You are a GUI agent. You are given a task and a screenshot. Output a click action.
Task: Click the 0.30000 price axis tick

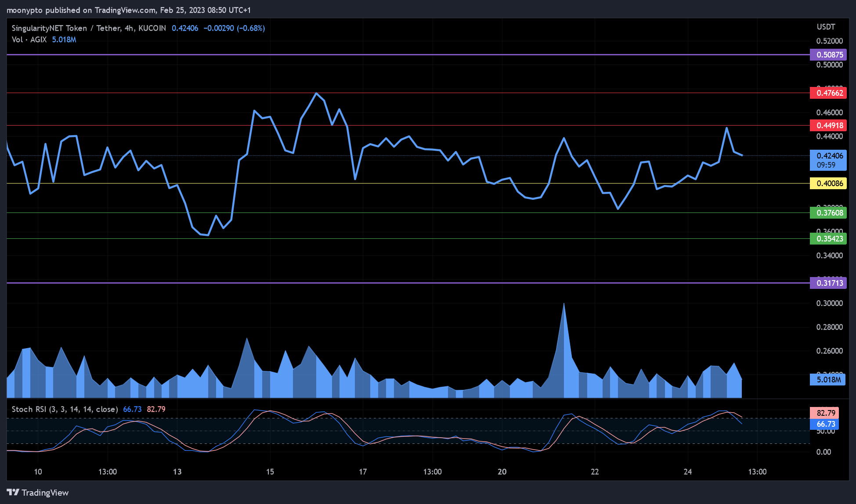tap(830, 303)
